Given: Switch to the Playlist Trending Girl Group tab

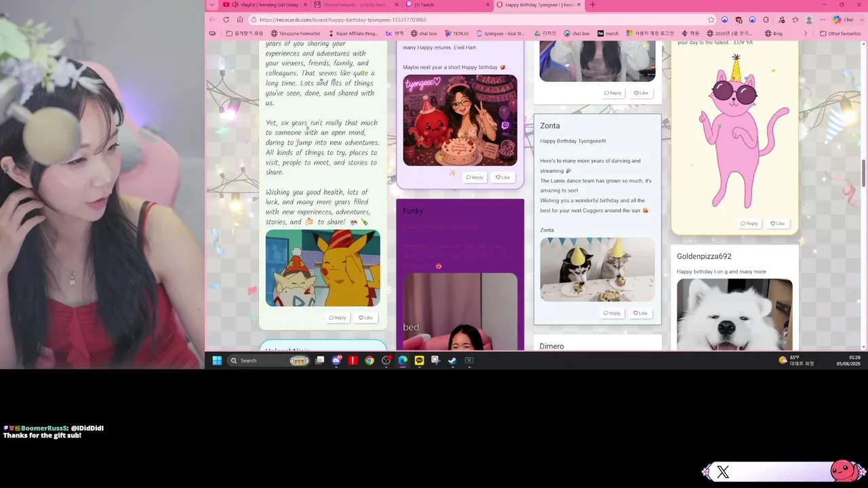Looking at the screenshot, I should (265, 5).
